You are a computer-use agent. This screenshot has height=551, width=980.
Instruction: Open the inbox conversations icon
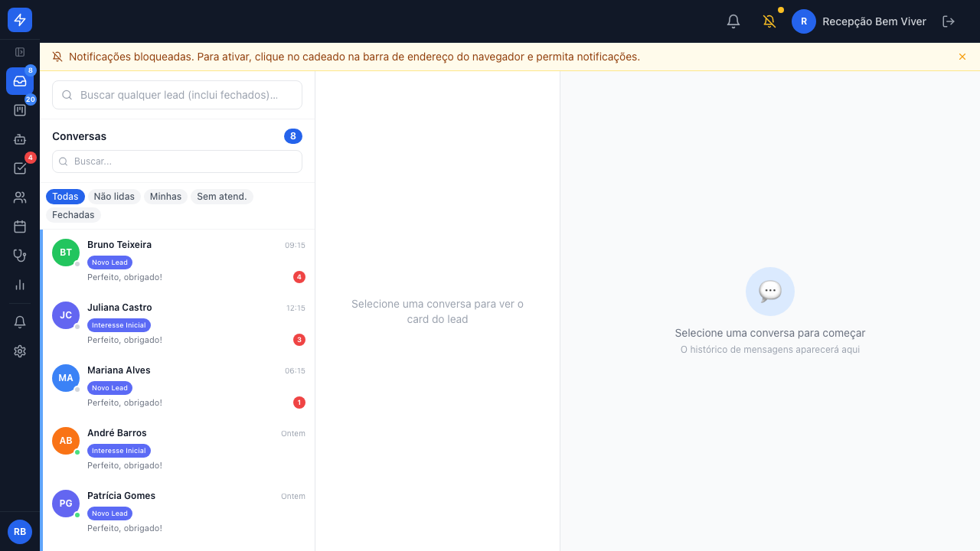click(20, 81)
